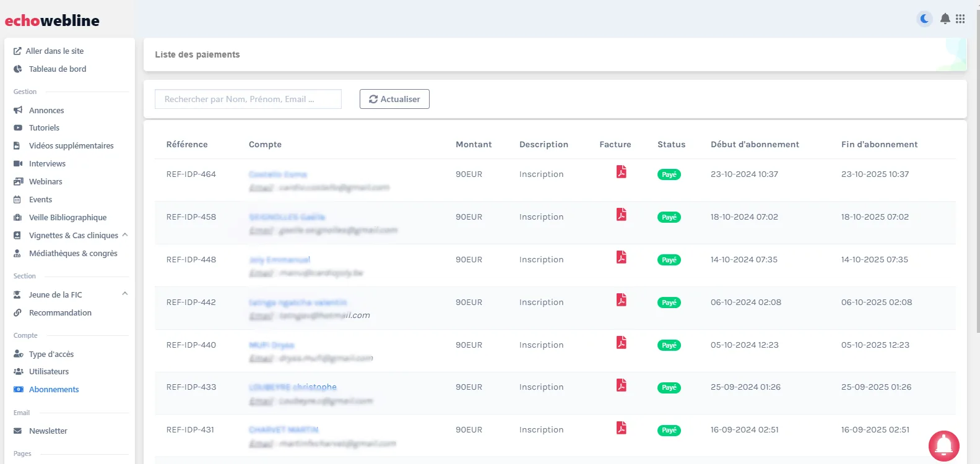
Task: Click the echowebline logo
Action: coord(52,20)
